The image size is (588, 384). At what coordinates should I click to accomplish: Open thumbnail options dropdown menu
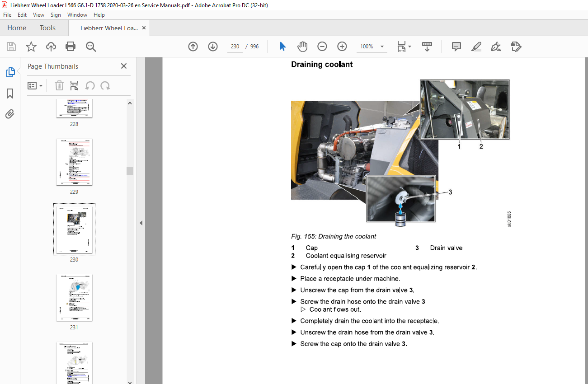(35, 85)
